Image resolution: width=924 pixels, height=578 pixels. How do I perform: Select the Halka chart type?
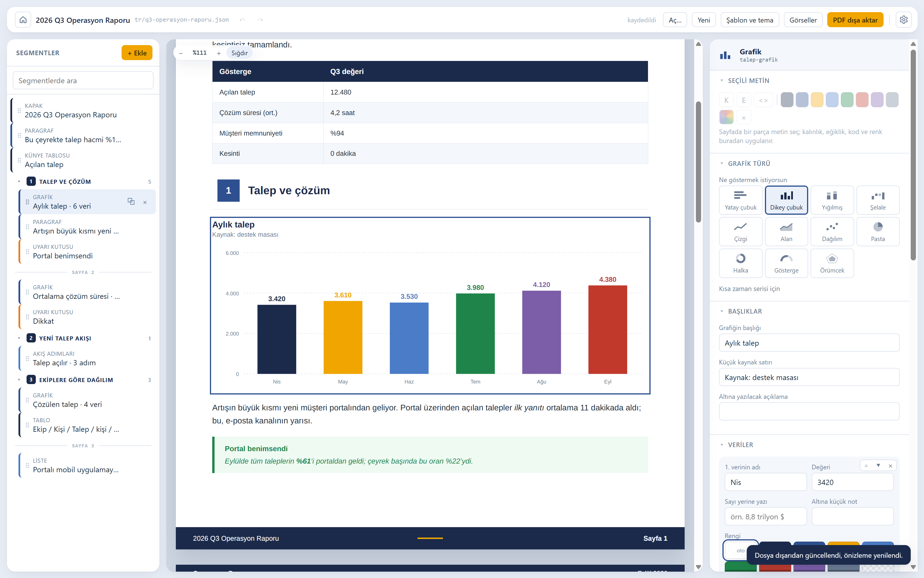click(740, 263)
